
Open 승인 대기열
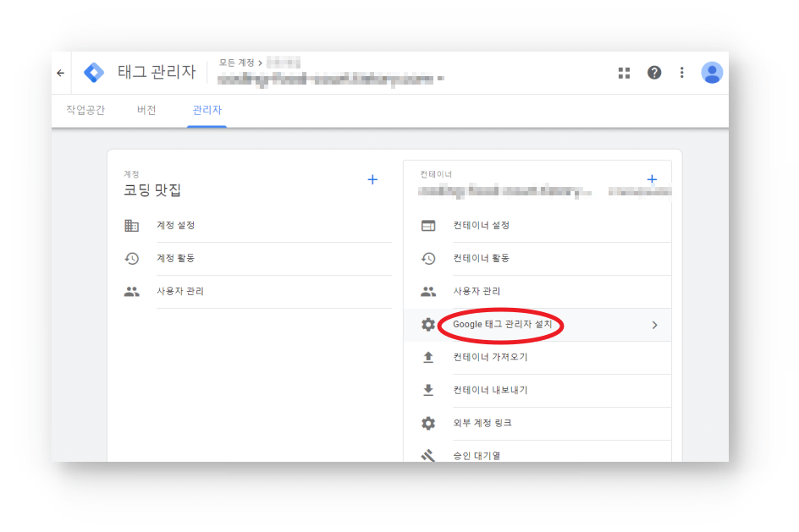537,452
